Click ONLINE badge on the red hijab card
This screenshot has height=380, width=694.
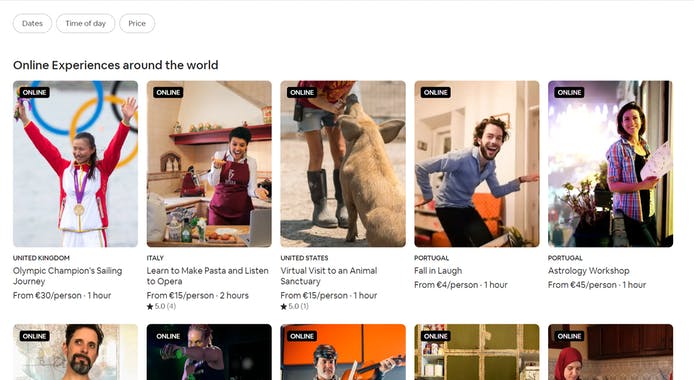(569, 336)
